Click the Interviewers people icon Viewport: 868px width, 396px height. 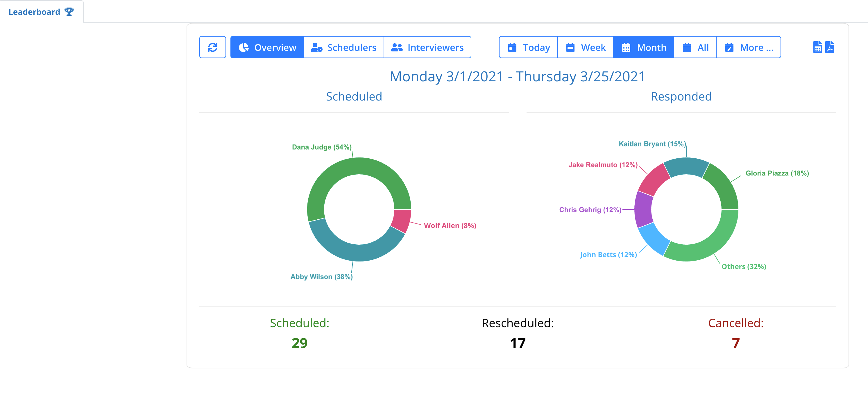[397, 47]
